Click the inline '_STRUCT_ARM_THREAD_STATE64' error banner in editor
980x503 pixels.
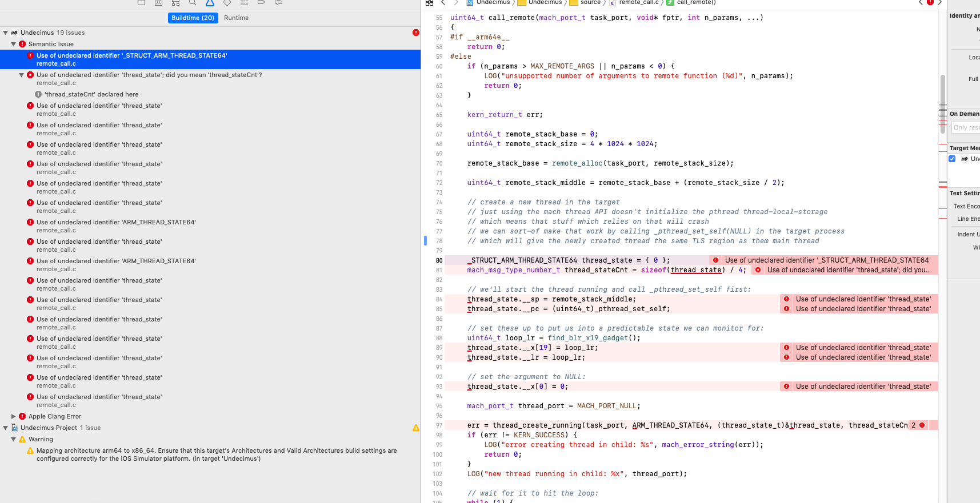(x=827, y=260)
